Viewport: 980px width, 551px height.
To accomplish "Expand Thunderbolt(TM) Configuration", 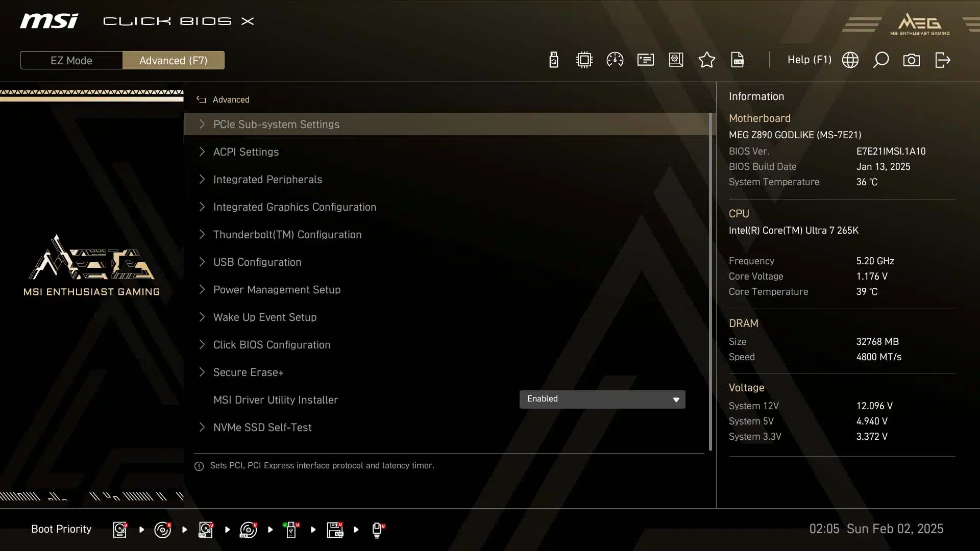I will pyautogui.click(x=447, y=234).
